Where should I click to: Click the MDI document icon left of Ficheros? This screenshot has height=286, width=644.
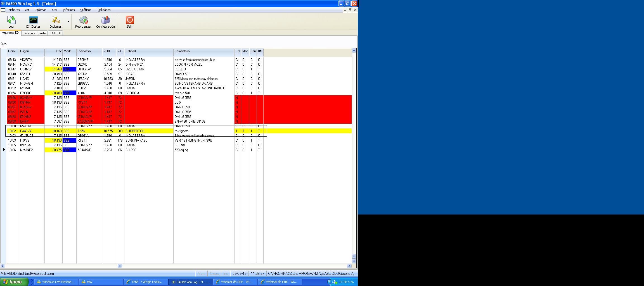click(x=3, y=10)
